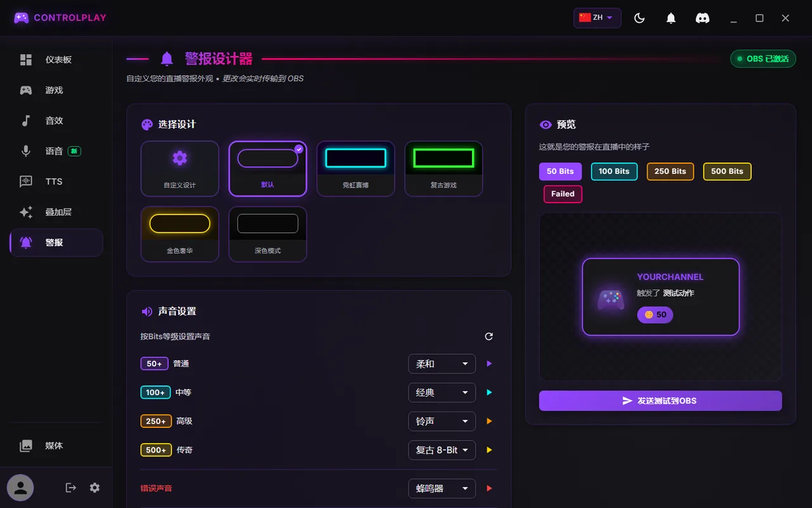Preview the 50+ 普通 sound
Screen dimensions: 812x508
coord(489,364)
